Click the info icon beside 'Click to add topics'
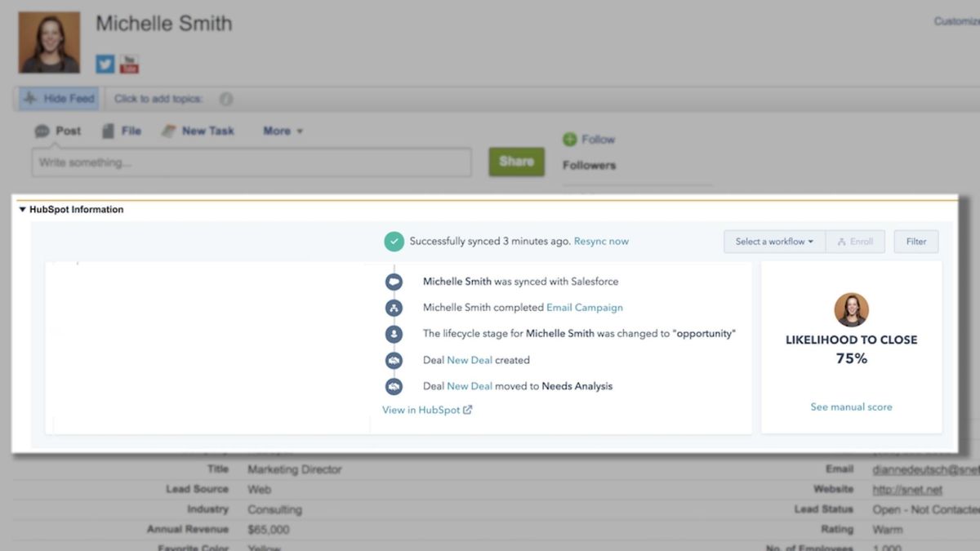Screen dimensions: 980x551 [225, 98]
